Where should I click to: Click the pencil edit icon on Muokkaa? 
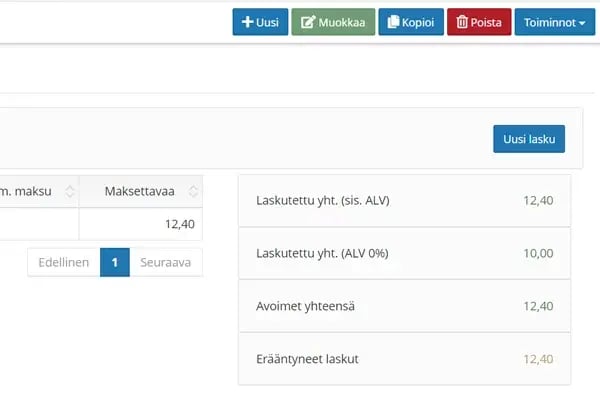tap(308, 22)
